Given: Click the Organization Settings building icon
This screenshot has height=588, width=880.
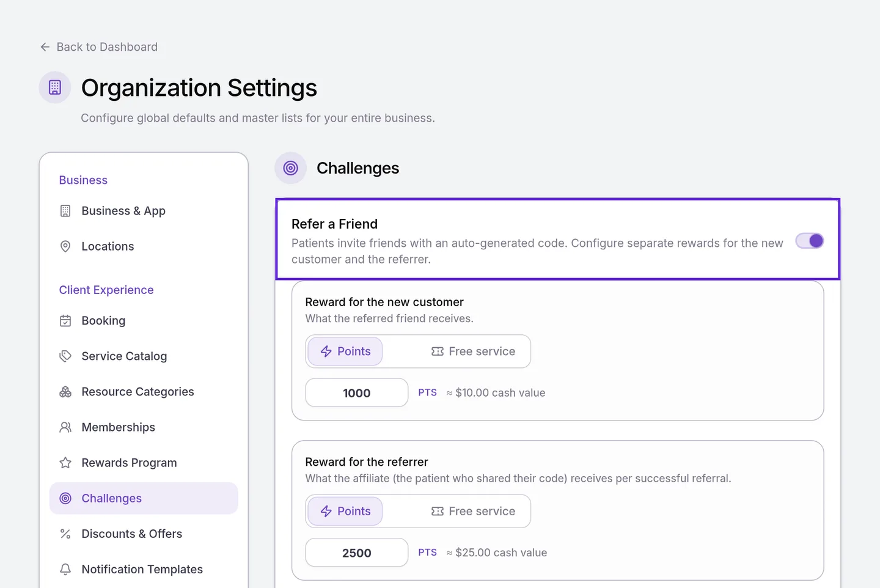Looking at the screenshot, I should pyautogui.click(x=55, y=87).
